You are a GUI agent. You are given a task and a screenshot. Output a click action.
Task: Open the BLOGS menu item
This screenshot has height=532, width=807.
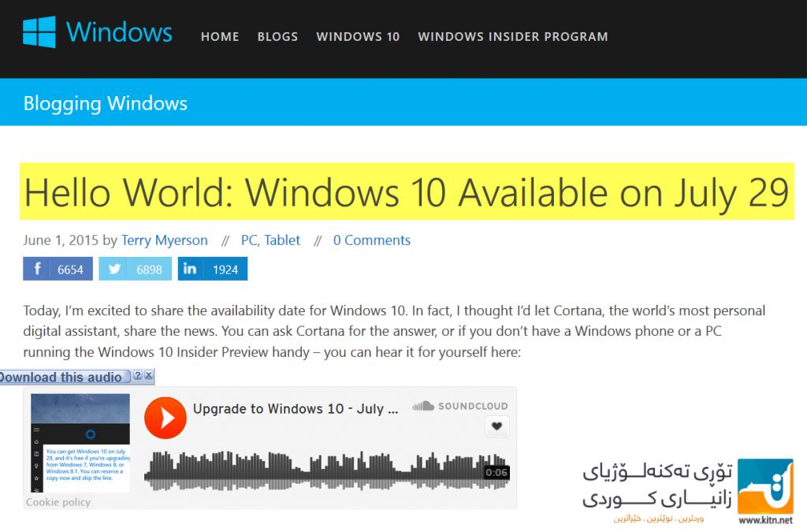click(x=277, y=36)
